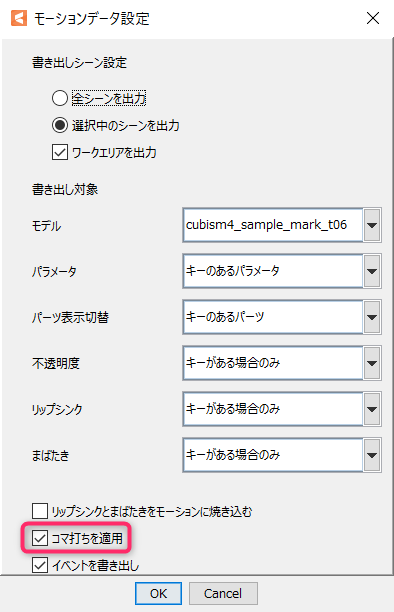Screen dimensions: 394x612
Task: Toggle イベントを書き出し checkbox
Action: click(40, 565)
